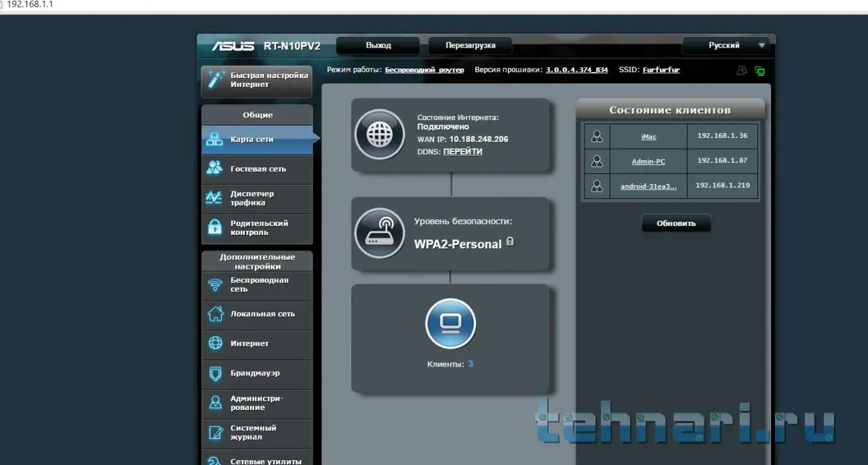The image size is (868, 465).
Task: Open the Администрирование menu item
Action: pos(257,403)
